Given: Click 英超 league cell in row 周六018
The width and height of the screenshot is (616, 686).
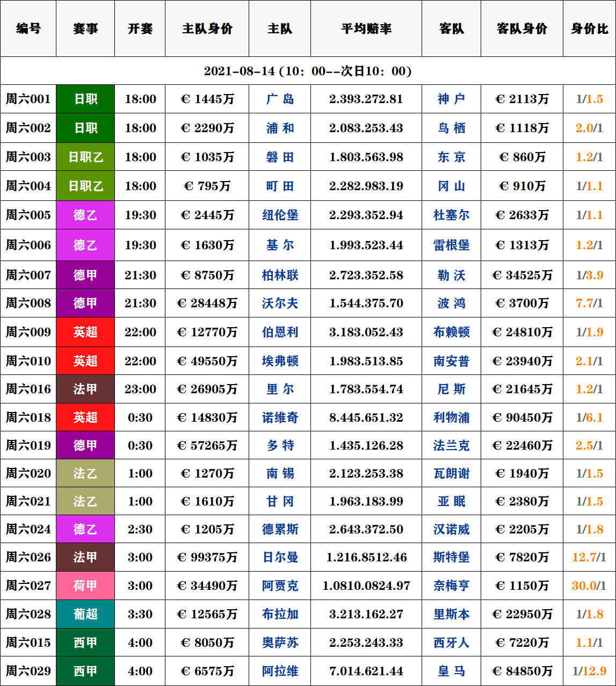Looking at the screenshot, I should (x=85, y=417).
